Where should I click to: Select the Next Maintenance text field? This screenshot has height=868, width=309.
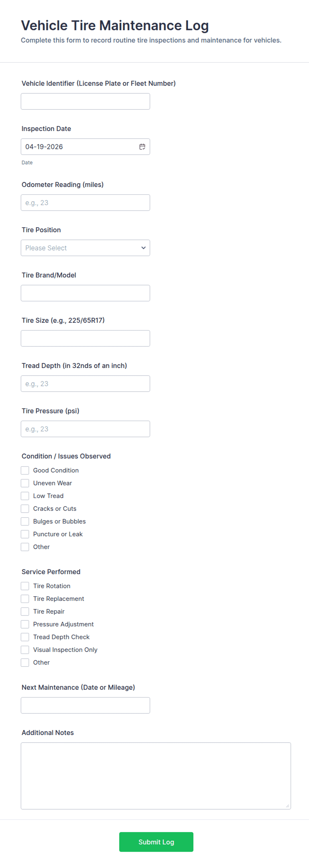pos(85,705)
